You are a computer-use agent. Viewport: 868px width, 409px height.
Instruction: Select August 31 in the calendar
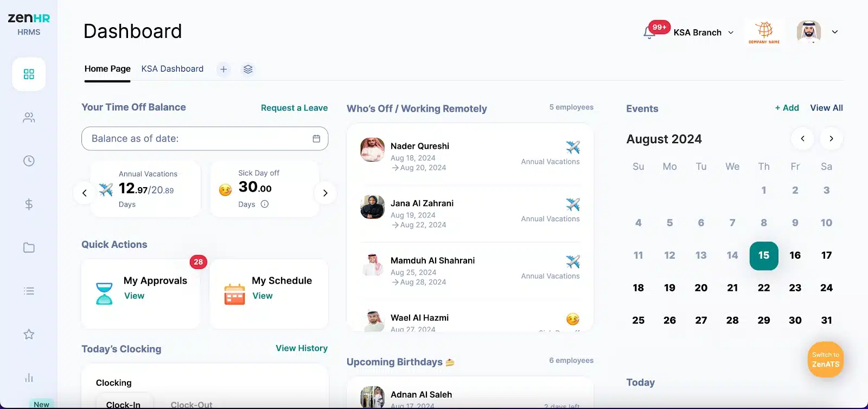click(826, 321)
